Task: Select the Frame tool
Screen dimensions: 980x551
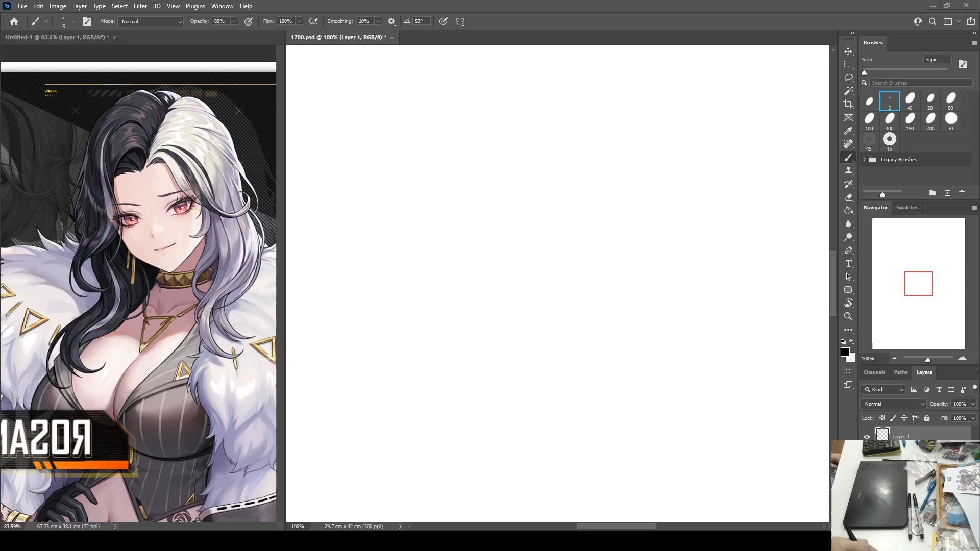Action: pos(848,117)
